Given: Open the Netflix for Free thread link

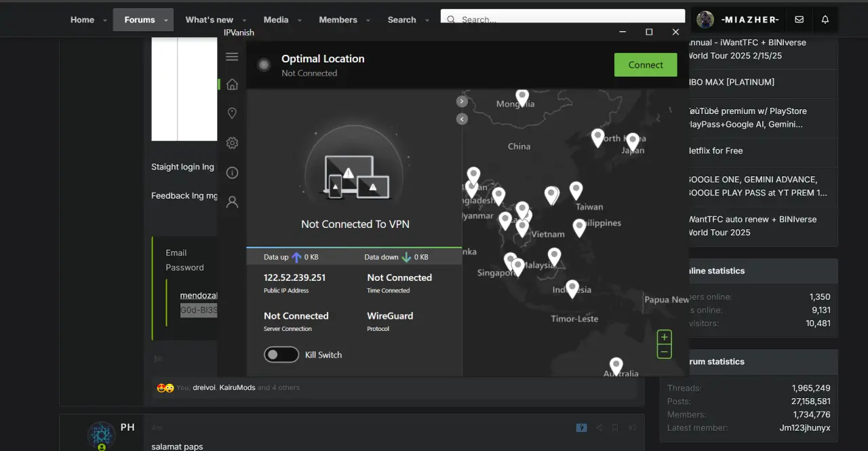Looking at the screenshot, I should tap(715, 151).
